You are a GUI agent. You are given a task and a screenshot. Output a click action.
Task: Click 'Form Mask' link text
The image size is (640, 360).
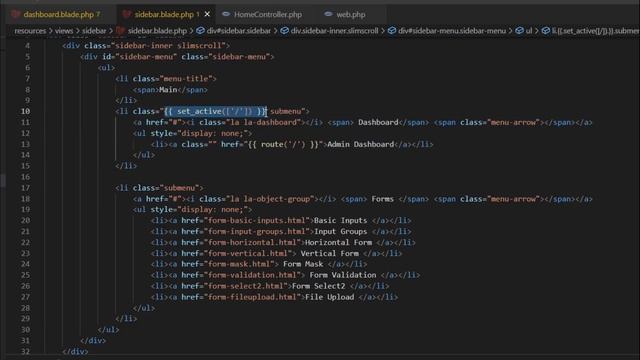pos(303,264)
